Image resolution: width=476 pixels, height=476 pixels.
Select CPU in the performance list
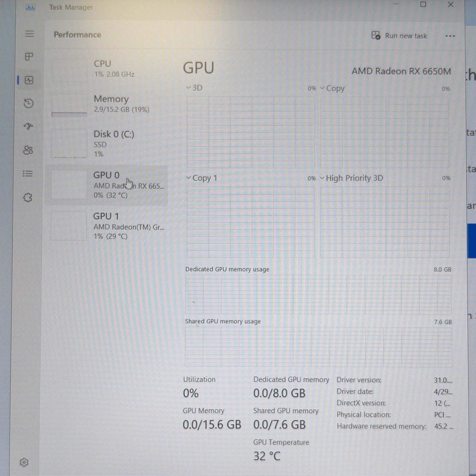[x=108, y=70]
